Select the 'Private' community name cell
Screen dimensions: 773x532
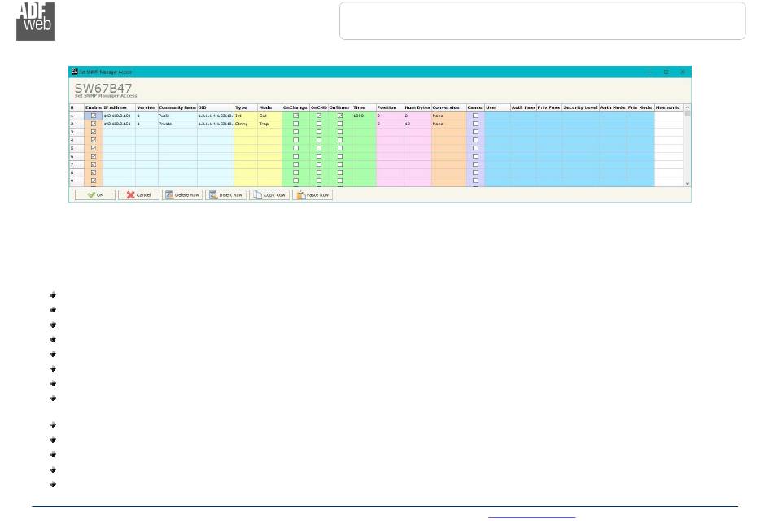pyautogui.click(x=177, y=124)
